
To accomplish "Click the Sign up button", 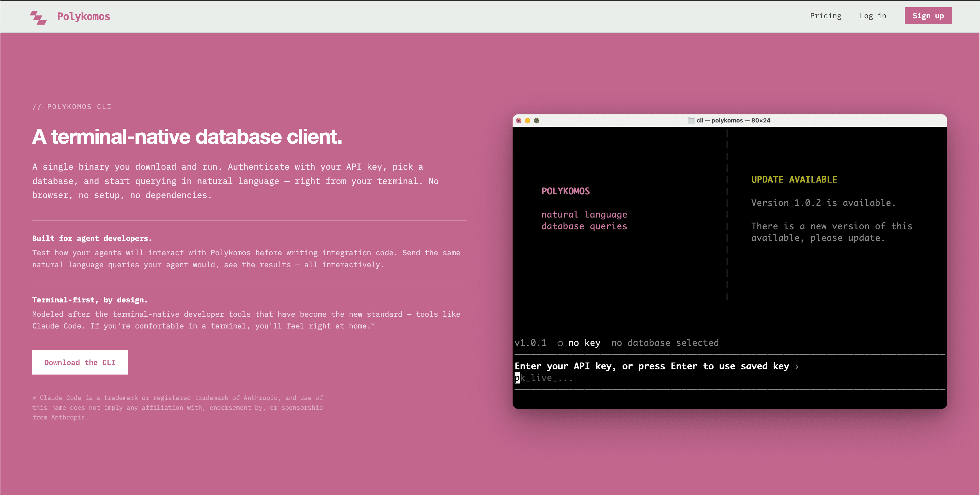I will point(928,16).
